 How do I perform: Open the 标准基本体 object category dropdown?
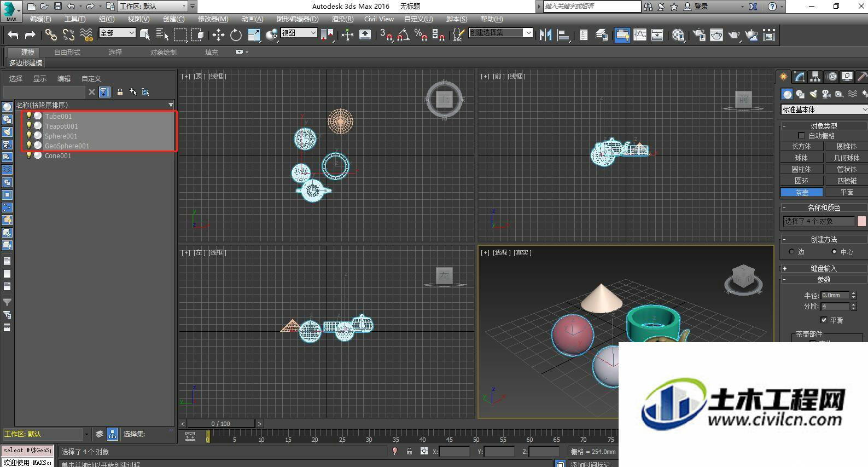pyautogui.click(x=824, y=109)
